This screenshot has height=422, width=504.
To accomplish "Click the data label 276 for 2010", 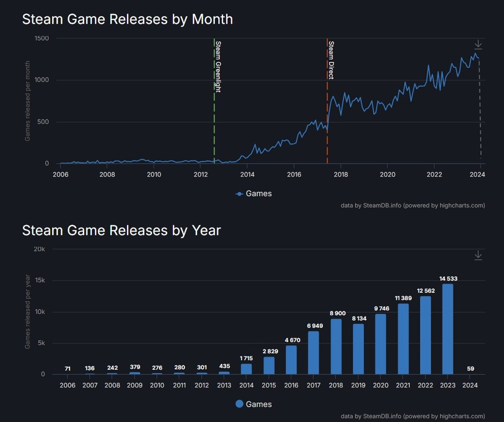I will (x=157, y=368).
